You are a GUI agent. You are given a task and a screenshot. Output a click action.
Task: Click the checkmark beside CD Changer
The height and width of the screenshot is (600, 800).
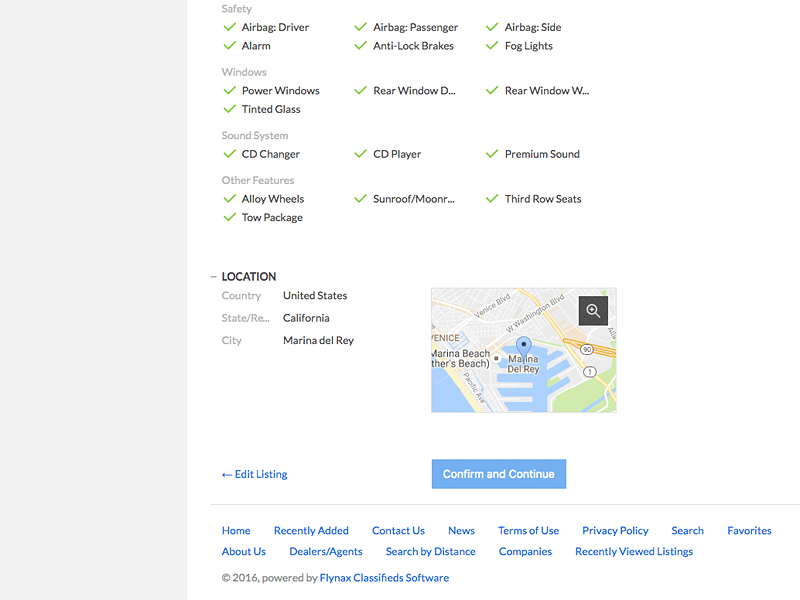pos(230,154)
